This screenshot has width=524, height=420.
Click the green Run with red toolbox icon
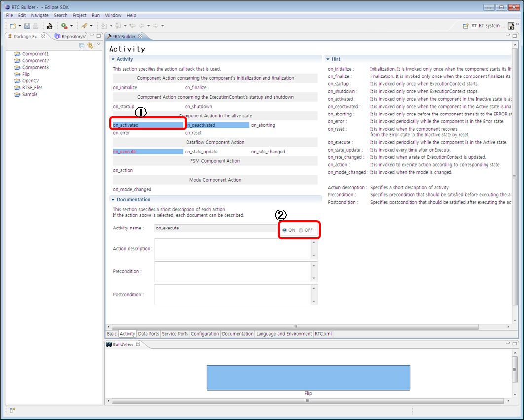[64, 26]
